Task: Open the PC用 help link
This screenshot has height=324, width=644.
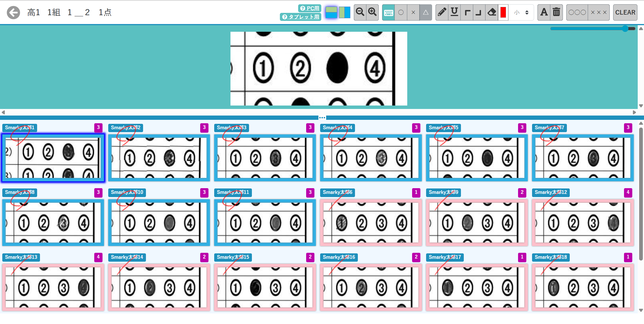Action: 310,8
